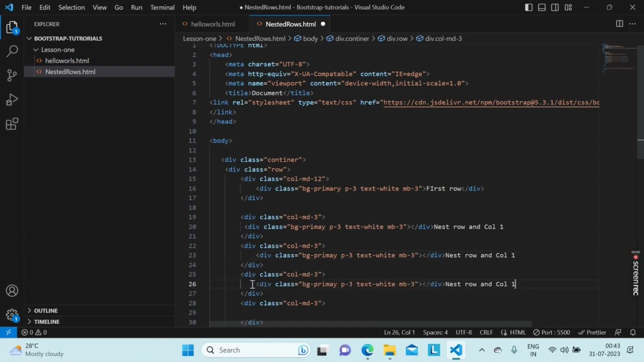Click unsaved dot on NestedRows.html tab

tap(323, 24)
